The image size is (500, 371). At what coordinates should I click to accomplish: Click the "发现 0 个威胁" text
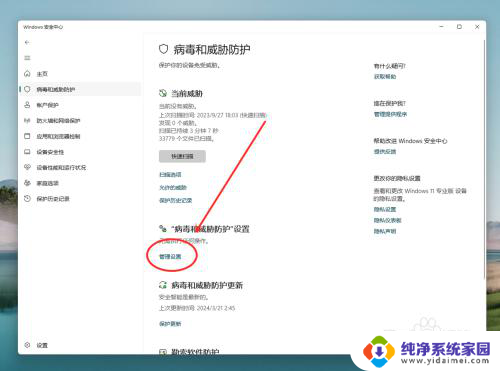pyautogui.click(x=178, y=123)
